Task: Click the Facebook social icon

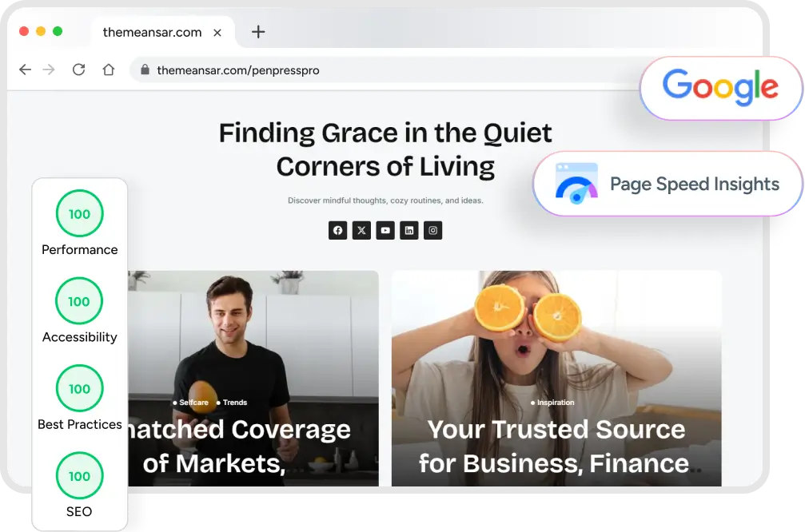Action: point(338,230)
